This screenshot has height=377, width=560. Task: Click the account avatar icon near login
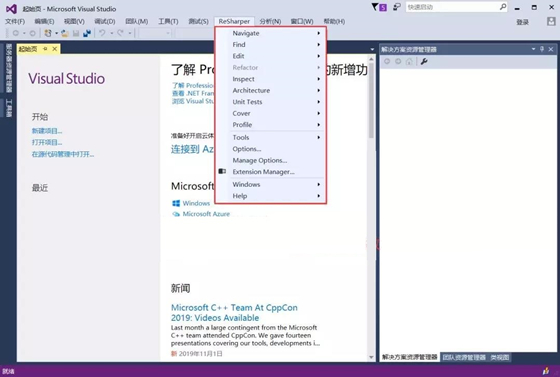[x=551, y=21]
